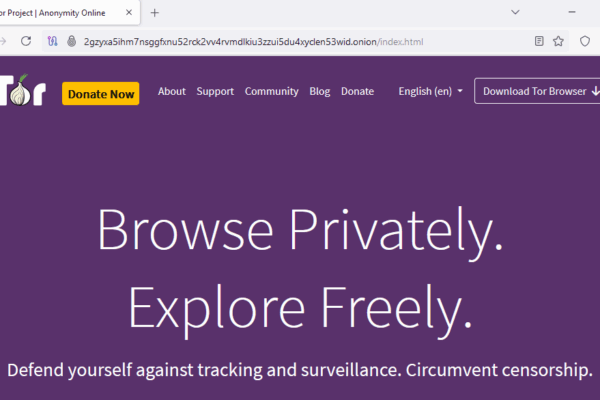600x400 pixels.
Task: Click Download Tor Browser button
Action: (535, 91)
